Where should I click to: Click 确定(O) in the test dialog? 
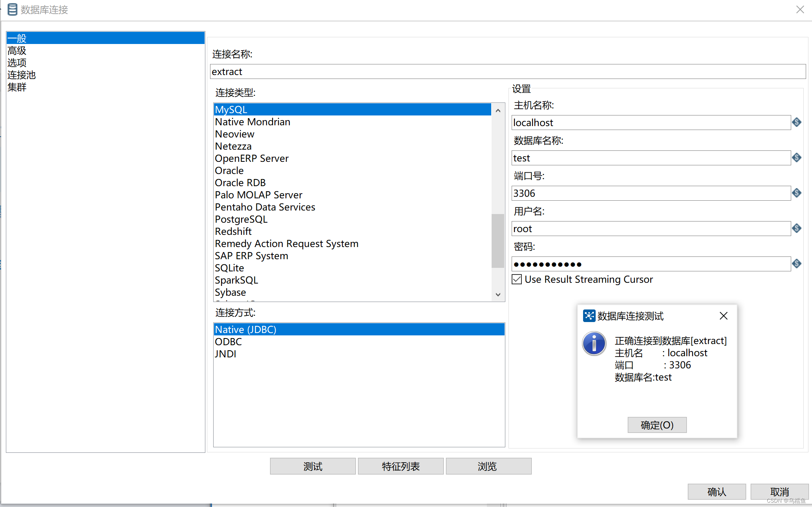tap(657, 425)
